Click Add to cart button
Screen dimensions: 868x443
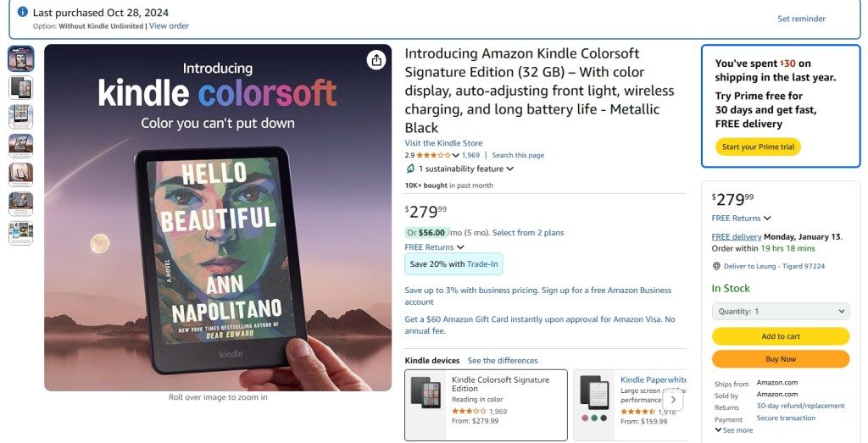(x=780, y=336)
